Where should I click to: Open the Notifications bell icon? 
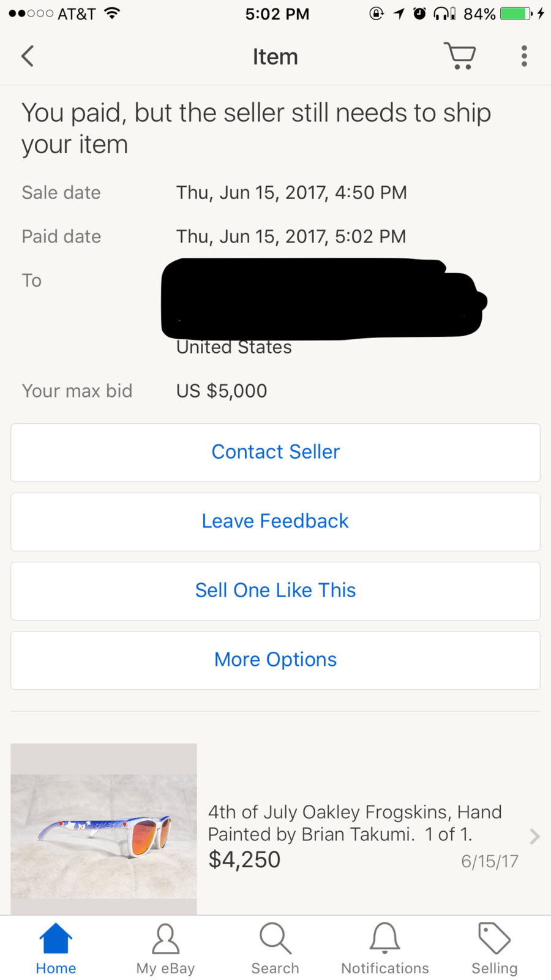click(385, 939)
